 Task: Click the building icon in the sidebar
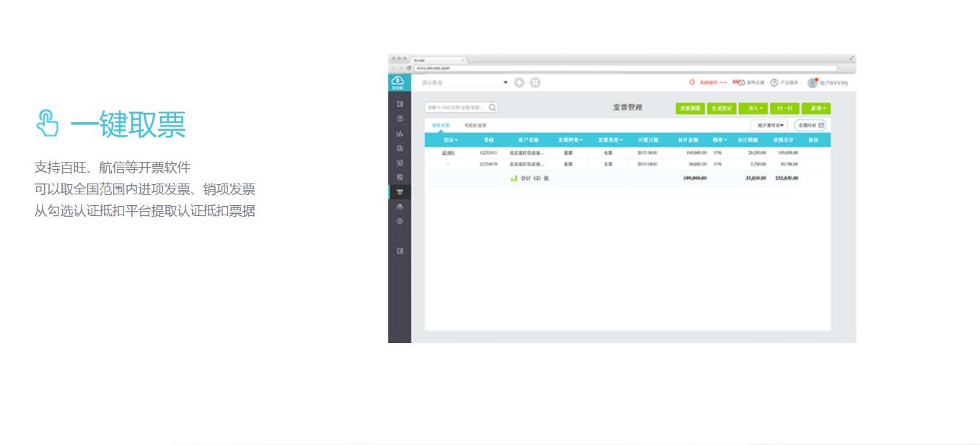pyautogui.click(x=400, y=148)
